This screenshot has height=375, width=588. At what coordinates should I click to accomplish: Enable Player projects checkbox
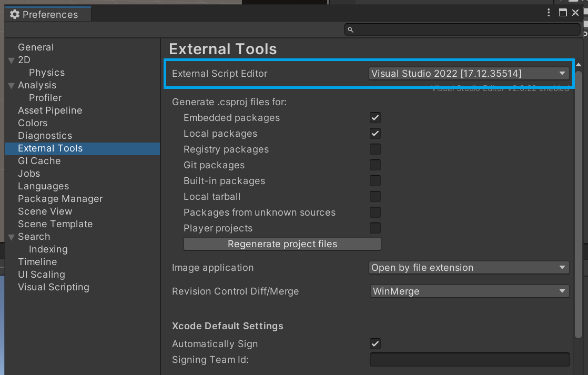(x=375, y=228)
